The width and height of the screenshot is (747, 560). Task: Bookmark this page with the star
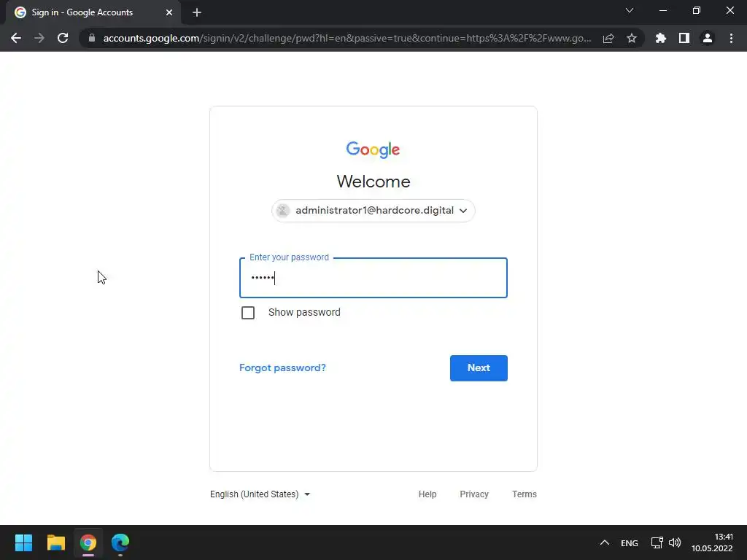[x=632, y=38]
